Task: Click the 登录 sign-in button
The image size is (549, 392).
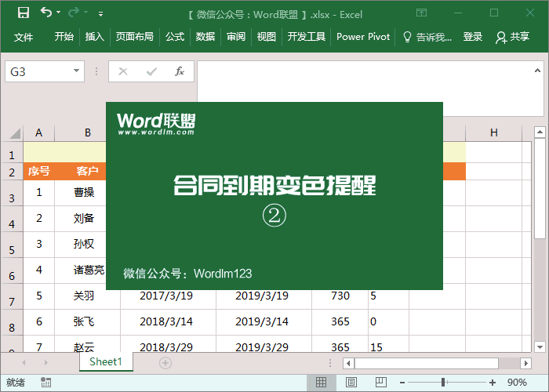Action: click(x=473, y=37)
